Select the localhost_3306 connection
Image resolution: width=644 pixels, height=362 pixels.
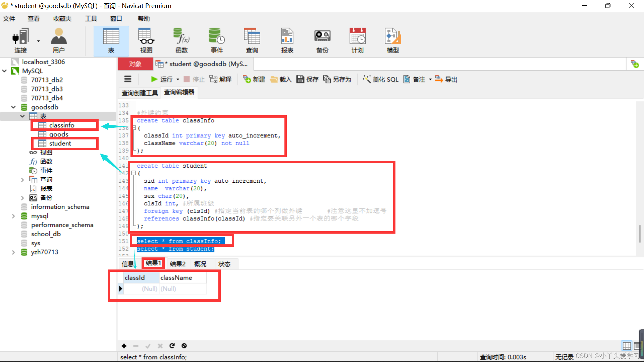[43, 62]
